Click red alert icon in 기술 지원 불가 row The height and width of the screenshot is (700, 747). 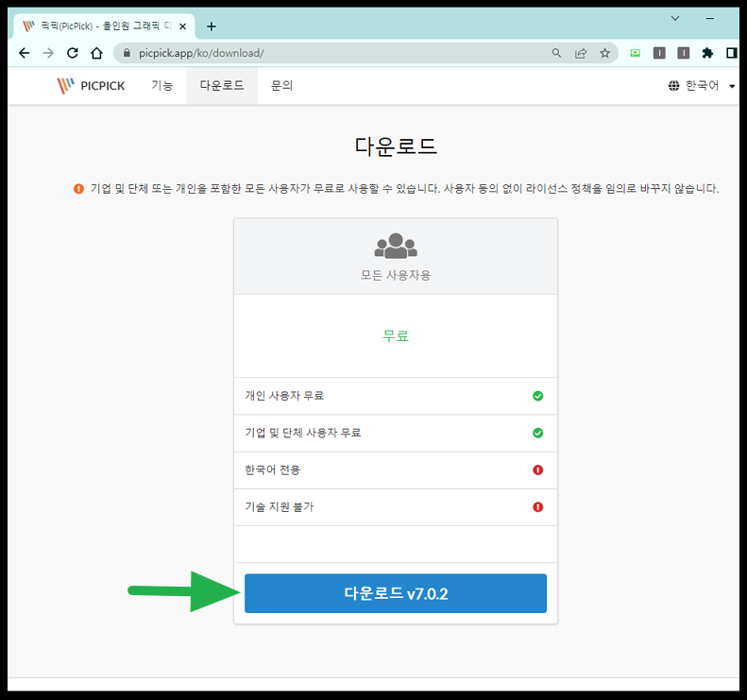pyautogui.click(x=538, y=507)
